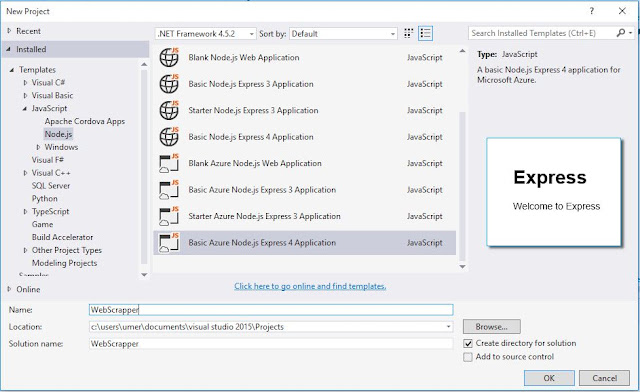Select the Build Accelerator category
This screenshot has width=640, height=392.
62,237
